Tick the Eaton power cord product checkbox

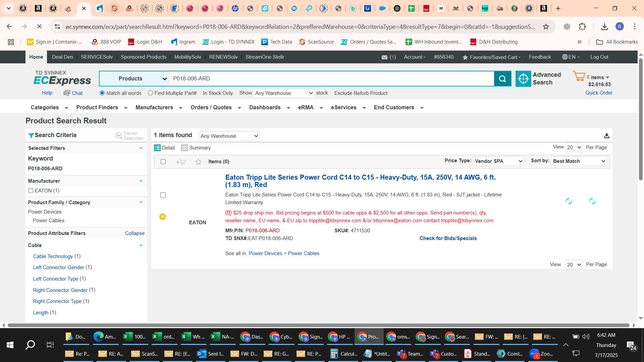(x=163, y=195)
